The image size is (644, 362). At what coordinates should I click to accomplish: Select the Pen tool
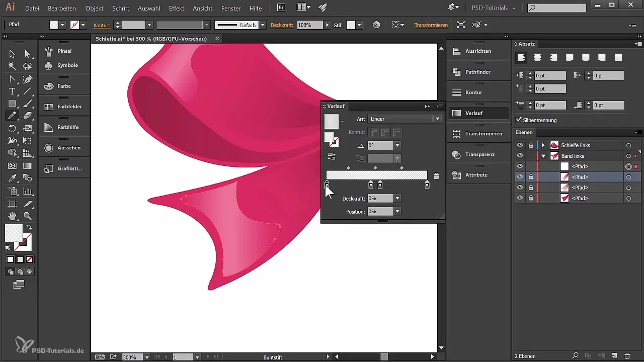coord(27,79)
